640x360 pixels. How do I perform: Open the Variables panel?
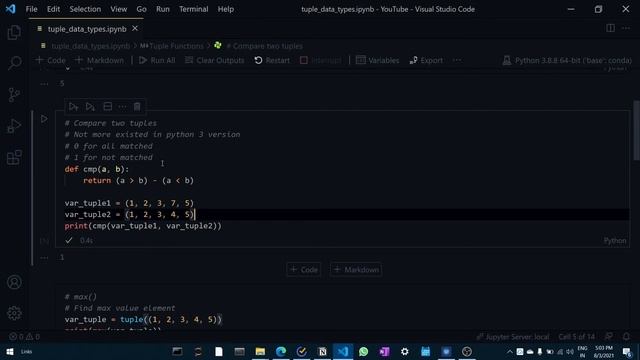(x=378, y=60)
